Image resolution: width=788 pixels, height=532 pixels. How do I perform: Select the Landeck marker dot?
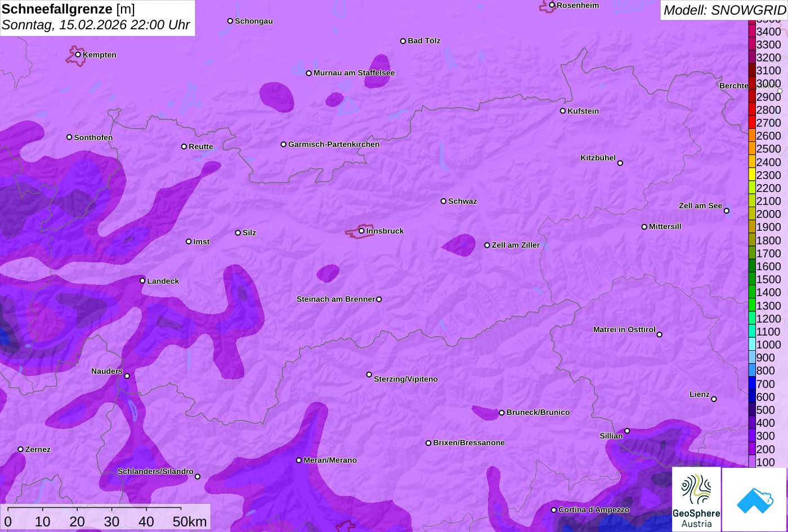(x=142, y=280)
